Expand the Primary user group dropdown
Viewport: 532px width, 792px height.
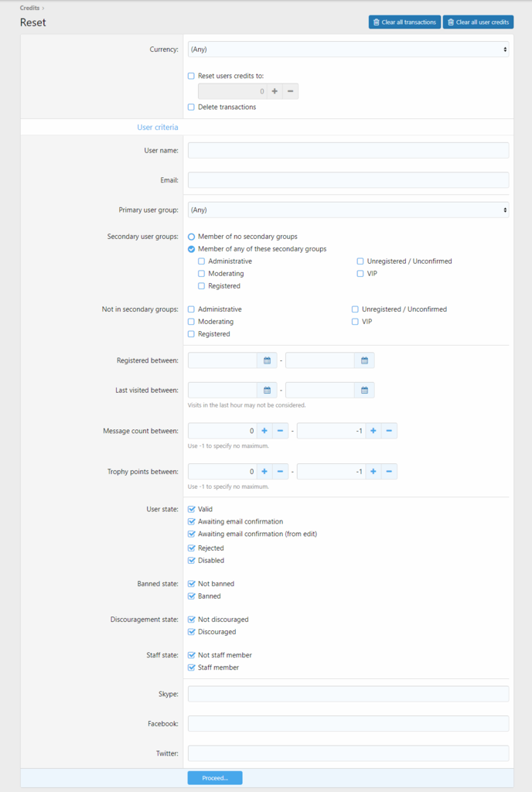coord(348,210)
